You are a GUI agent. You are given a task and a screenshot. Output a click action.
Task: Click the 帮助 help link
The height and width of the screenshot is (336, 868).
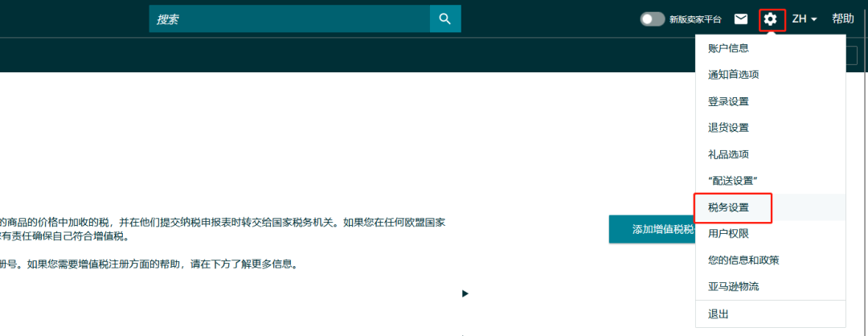point(843,19)
